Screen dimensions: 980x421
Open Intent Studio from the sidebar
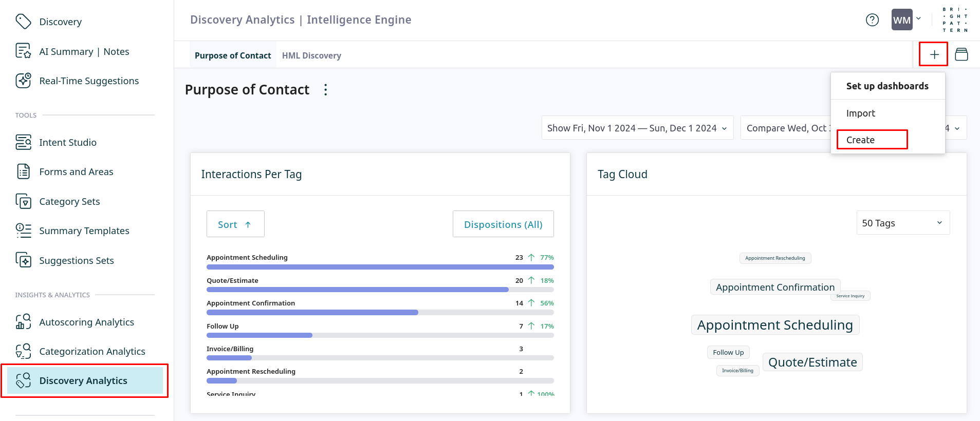[67, 142]
